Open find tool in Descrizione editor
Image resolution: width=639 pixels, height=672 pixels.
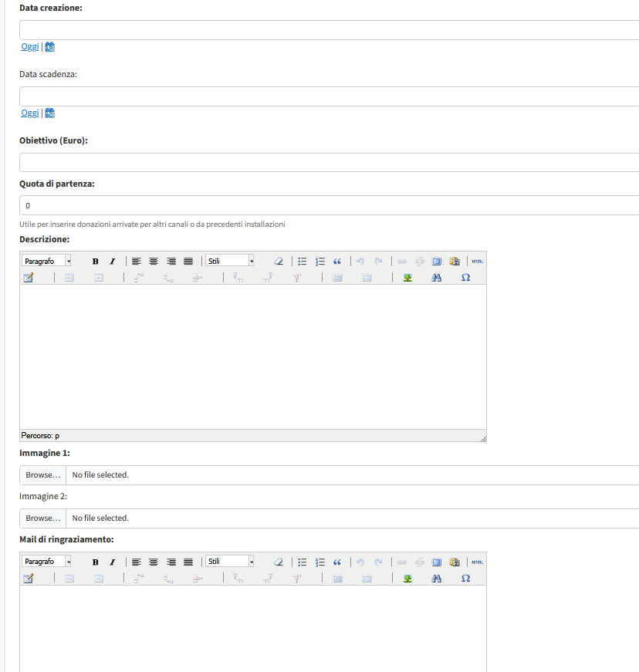[x=436, y=278]
